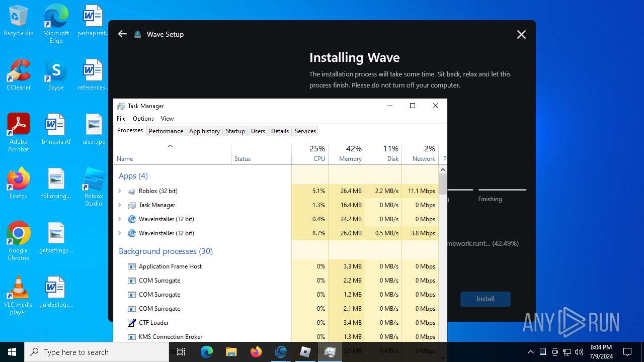The width and height of the screenshot is (644, 362).
Task: Click the Apps (4) group header
Action: (x=133, y=176)
